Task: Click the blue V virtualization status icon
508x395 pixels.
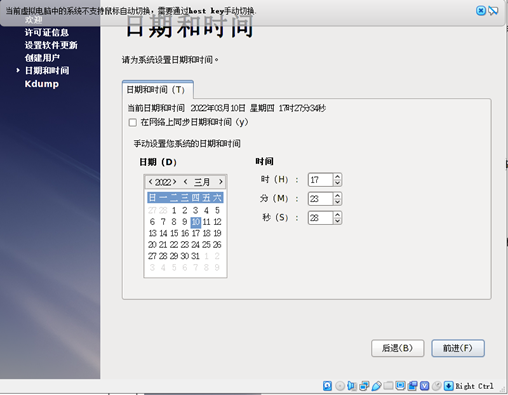Action: [x=424, y=386]
